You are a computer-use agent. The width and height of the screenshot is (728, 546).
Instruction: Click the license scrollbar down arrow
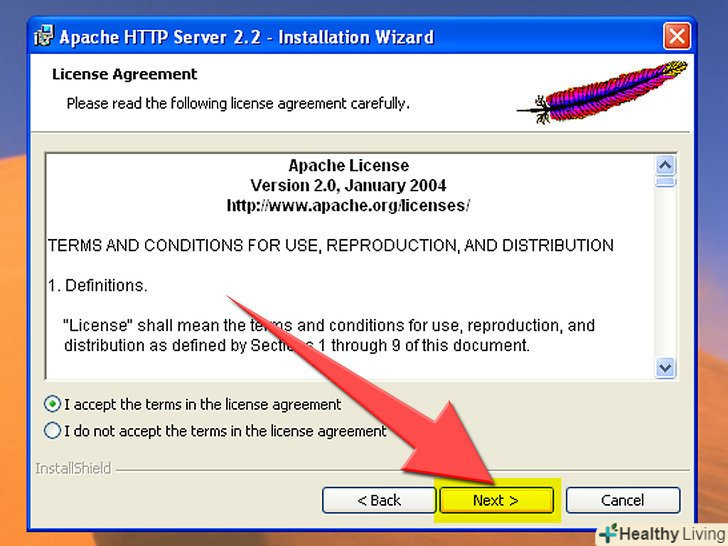tap(665, 368)
